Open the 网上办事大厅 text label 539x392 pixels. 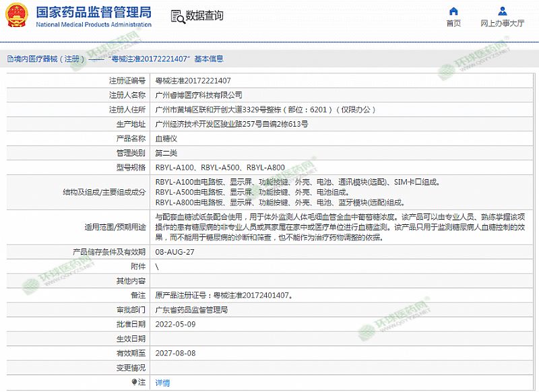tap(502, 24)
